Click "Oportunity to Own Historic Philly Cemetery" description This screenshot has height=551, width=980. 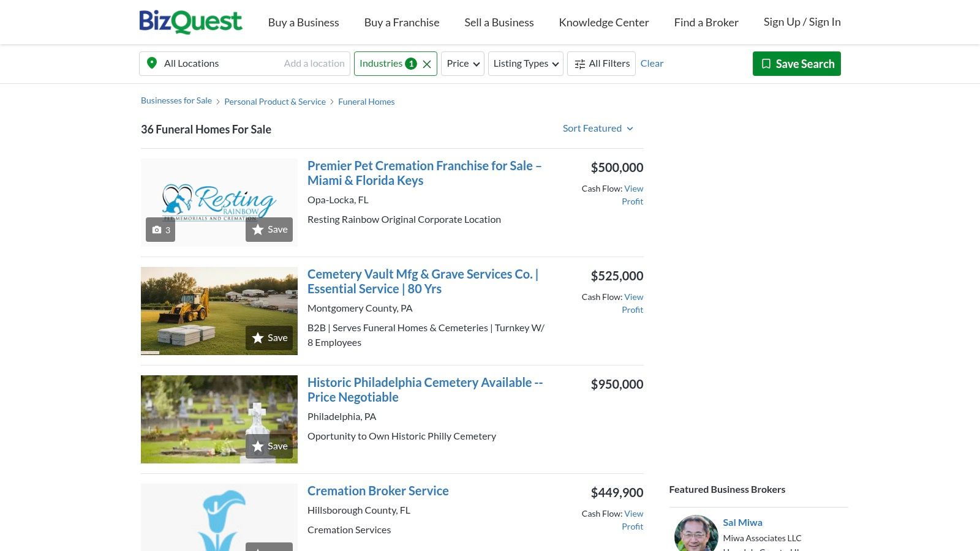[x=402, y=436]
